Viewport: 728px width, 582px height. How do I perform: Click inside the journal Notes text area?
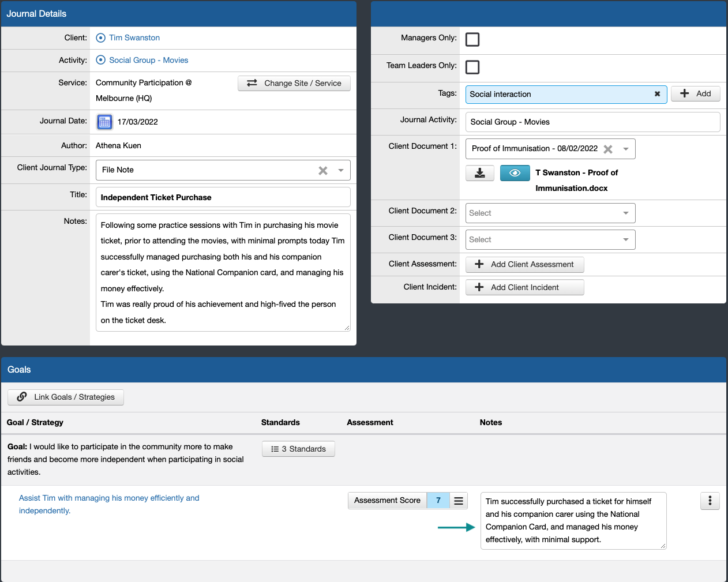tap(223, 272)
